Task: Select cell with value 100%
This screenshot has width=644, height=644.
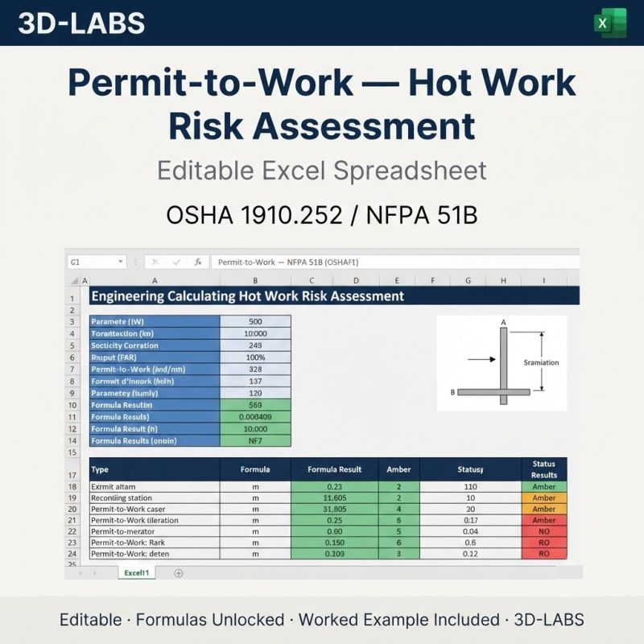Action: [255, 357]
